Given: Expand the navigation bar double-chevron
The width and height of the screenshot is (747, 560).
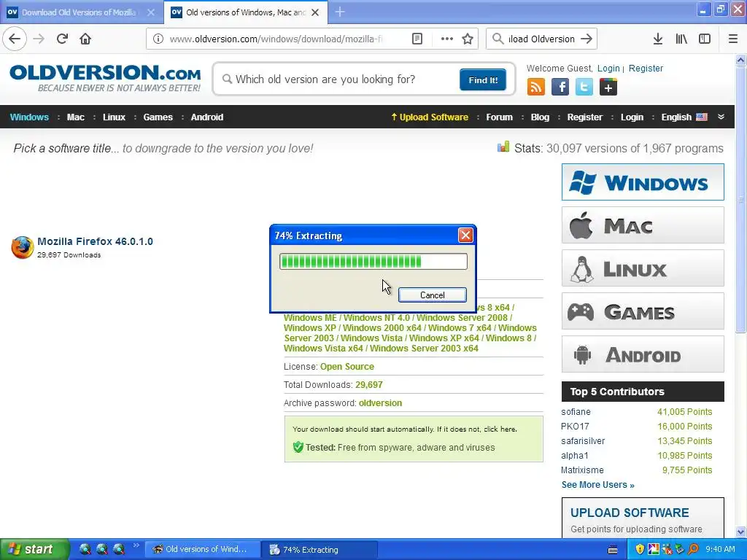Looking at the screenshot, I should pos(721,117).
